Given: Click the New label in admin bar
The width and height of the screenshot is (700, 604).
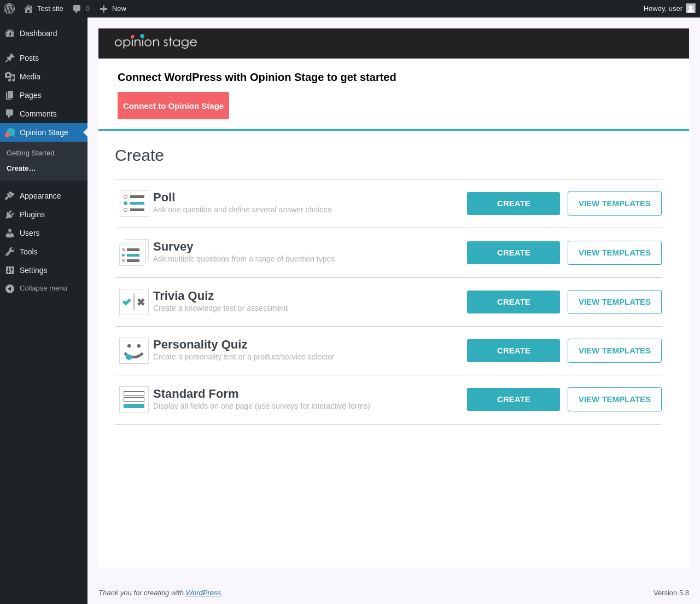Looking at the screenshot, I should click(119, 9).
